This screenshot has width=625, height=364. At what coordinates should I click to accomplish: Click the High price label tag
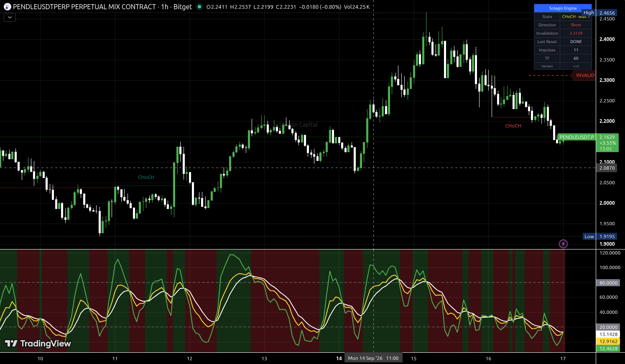pyautogui.click(x=589, y=13)
